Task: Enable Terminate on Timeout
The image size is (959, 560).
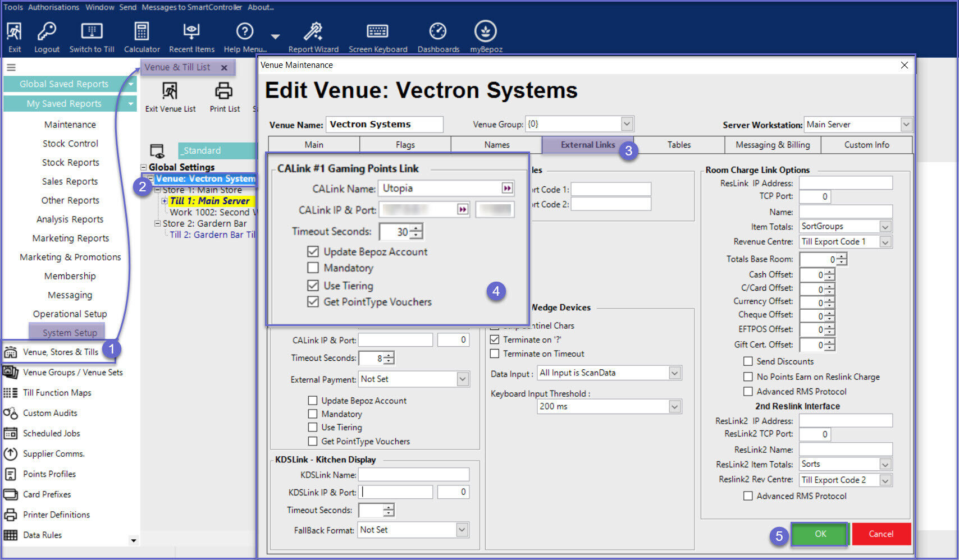Action: tap(495, 354)
